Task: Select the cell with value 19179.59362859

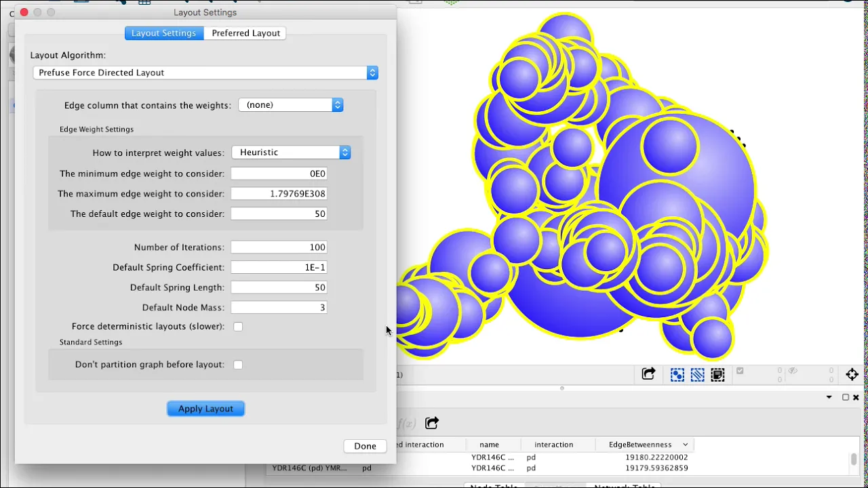Action: [x=656, y=468]
